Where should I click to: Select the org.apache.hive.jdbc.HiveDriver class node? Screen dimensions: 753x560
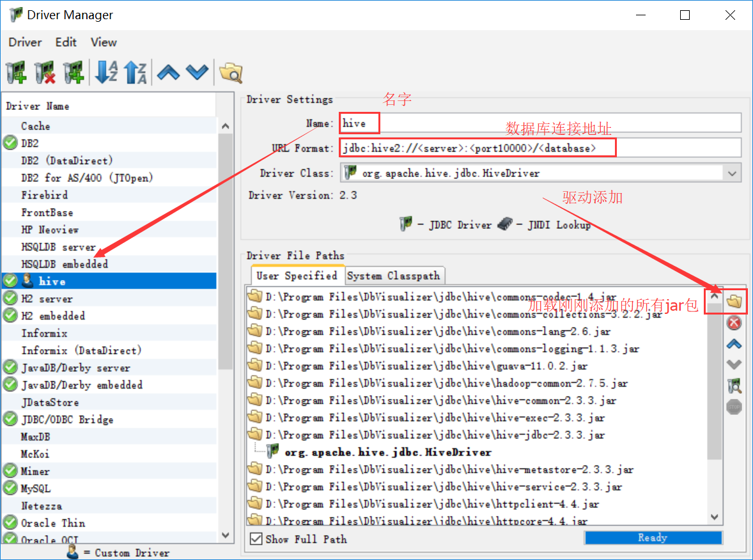(x=388, y=452)
